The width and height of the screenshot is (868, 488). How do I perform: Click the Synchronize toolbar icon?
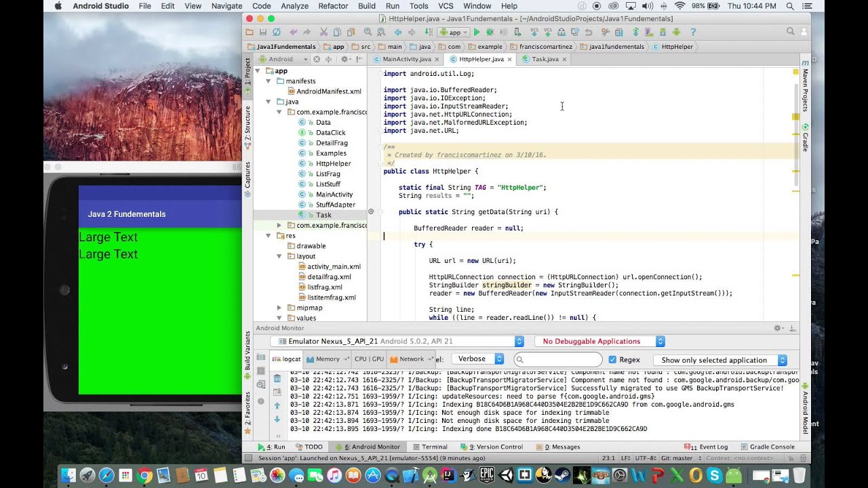(x=276, y=32)
